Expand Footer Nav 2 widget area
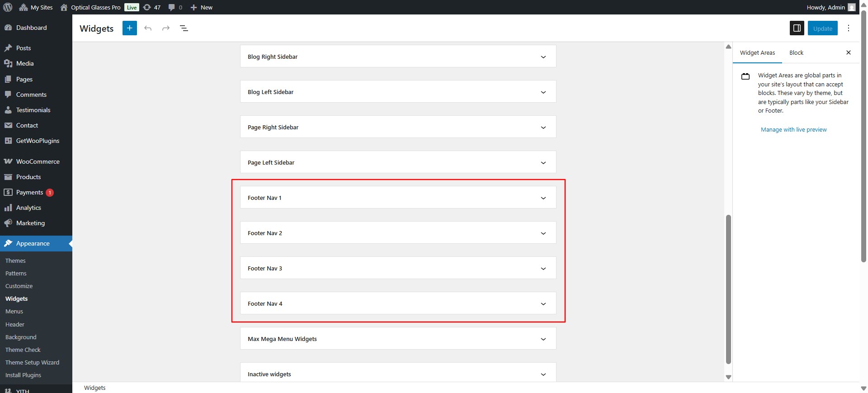 click(x=398, y=233)
